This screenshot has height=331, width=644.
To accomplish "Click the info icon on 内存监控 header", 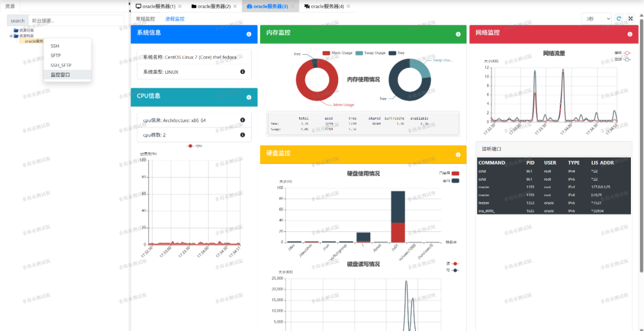I will [x=458, y=34].
